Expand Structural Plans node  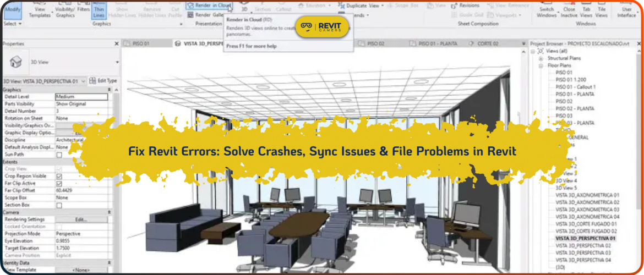[541, 58]
